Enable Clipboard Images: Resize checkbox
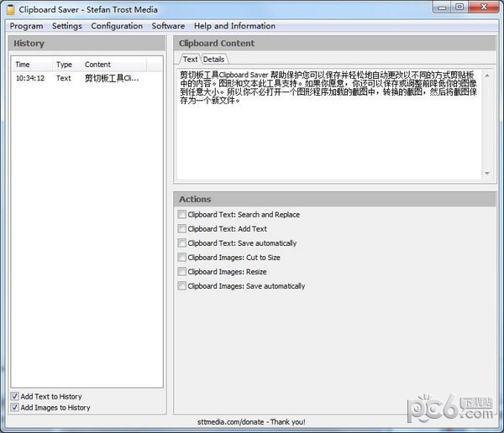This screenshot has height=433, width=504. pos(182,272)
